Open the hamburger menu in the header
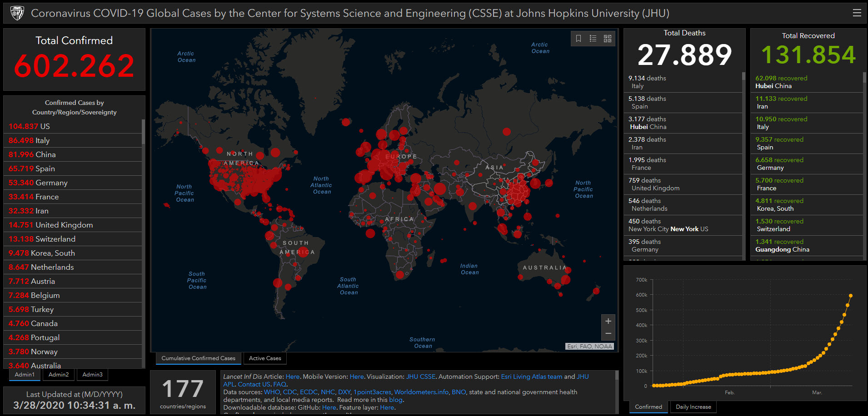The image size is (868, 416). click(x=857, y=13)
